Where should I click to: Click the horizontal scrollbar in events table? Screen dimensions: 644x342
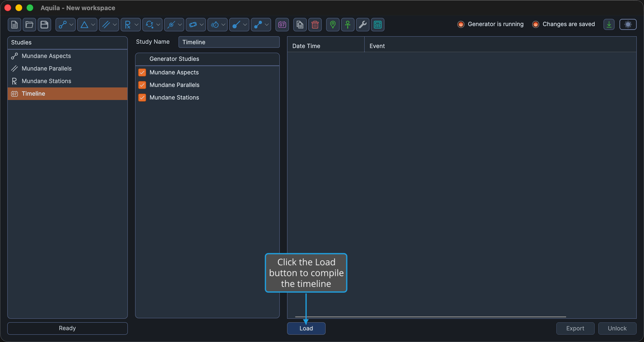[x=430, y=317]
